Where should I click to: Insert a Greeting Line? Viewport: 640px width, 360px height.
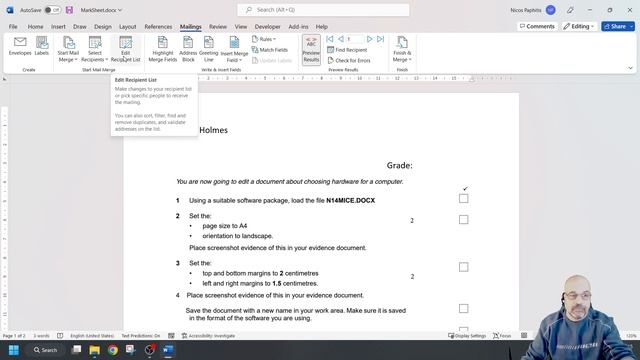point(209,49)
